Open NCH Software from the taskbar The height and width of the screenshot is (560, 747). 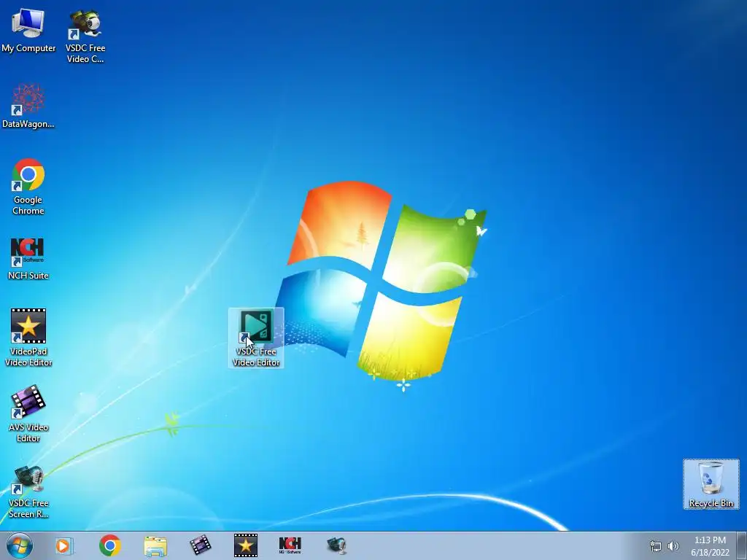(x=290, y=545)
